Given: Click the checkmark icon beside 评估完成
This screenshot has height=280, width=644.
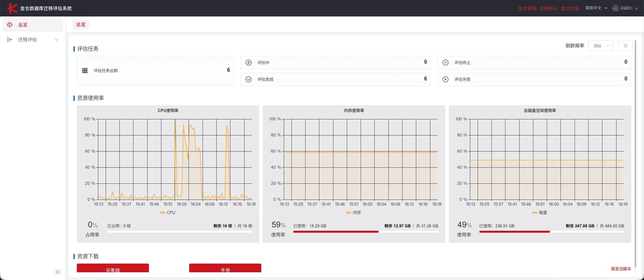Looking at the screenshot, I should [249, 79].
